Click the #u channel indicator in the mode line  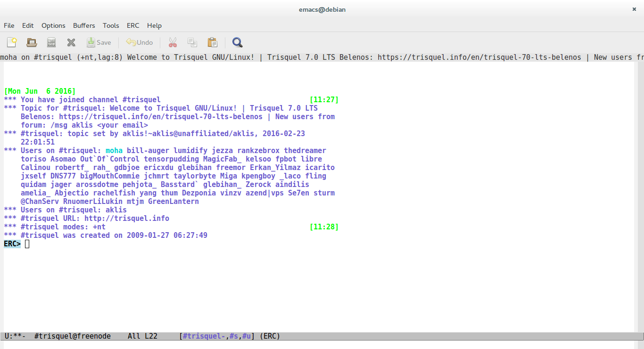coord(247,336)
